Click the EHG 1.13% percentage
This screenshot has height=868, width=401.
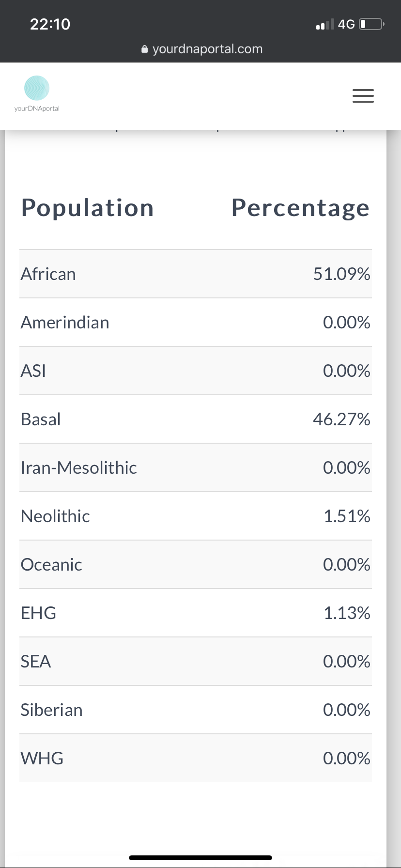coord(347,613)
